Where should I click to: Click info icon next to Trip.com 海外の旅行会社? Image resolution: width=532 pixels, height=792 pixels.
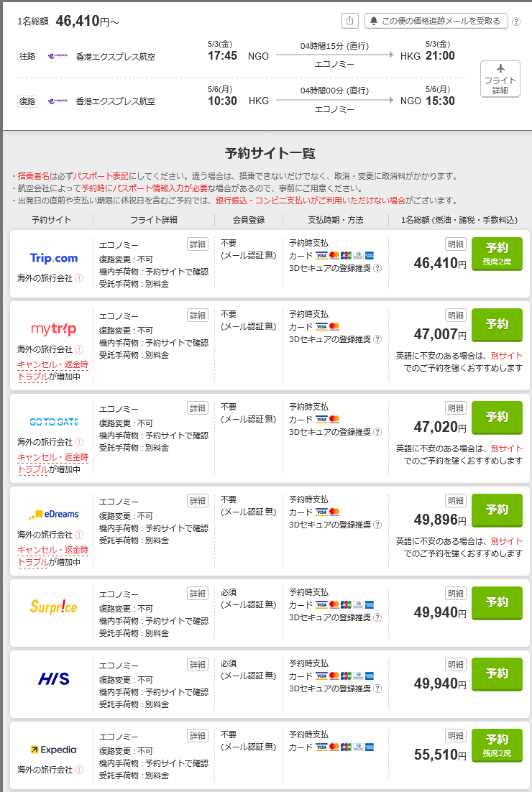pyautogui.click(x=79, y=278)
